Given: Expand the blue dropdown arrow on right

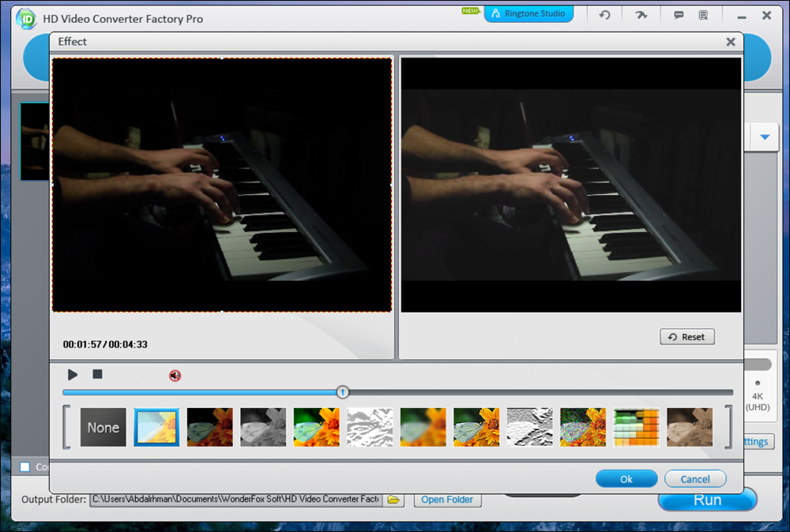Looking at the screenshot, I should (x=765, y=137).
